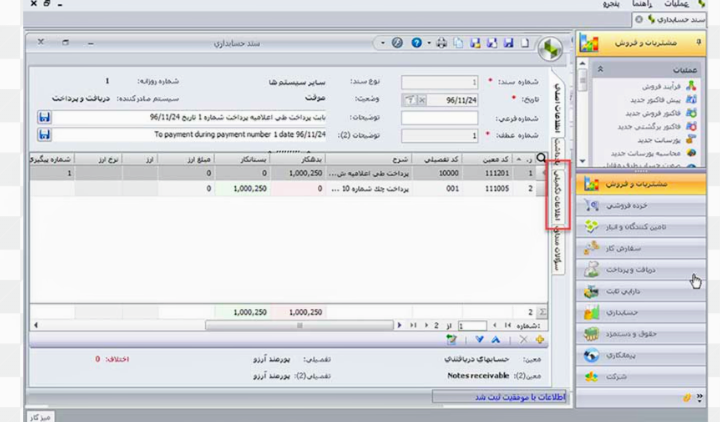Open فرآیند فروش in operations list

(661, 86)
